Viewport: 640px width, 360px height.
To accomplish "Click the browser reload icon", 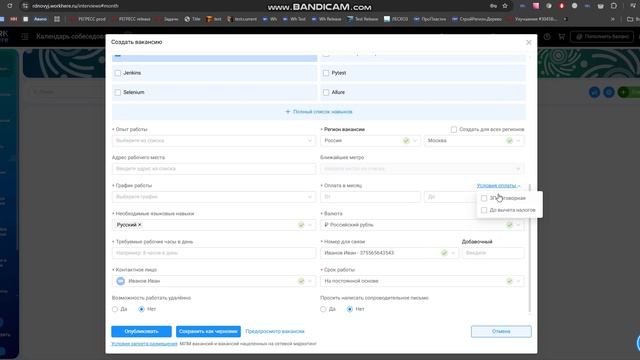I will (10, 6).
